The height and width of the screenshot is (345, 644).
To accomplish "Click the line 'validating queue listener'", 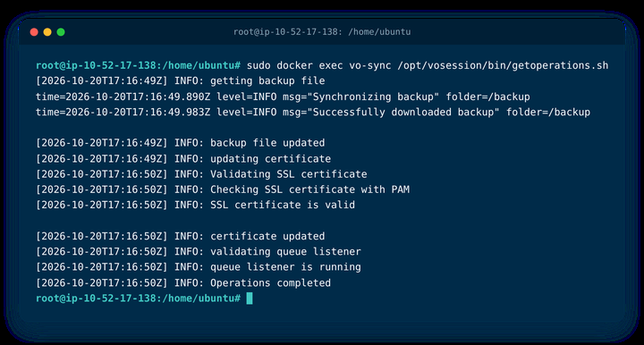I will [199, 251].
